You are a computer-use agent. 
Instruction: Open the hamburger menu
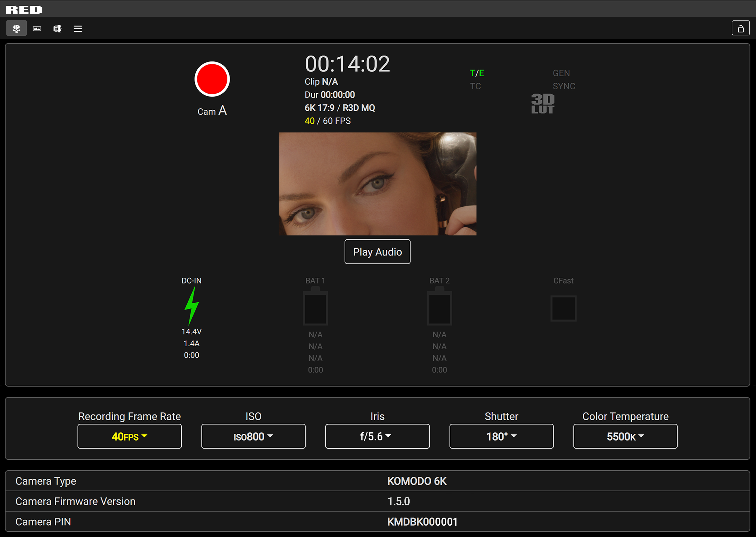(x=78, y=29)
